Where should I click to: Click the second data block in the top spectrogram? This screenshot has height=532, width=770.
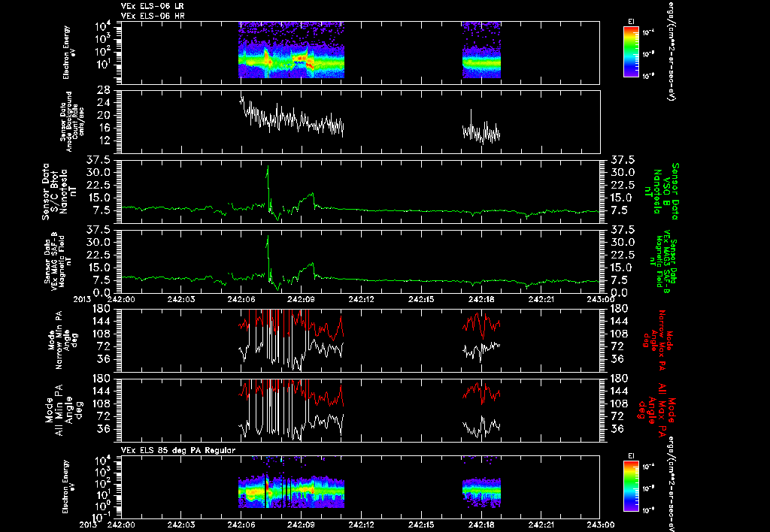tap(481, 50)
